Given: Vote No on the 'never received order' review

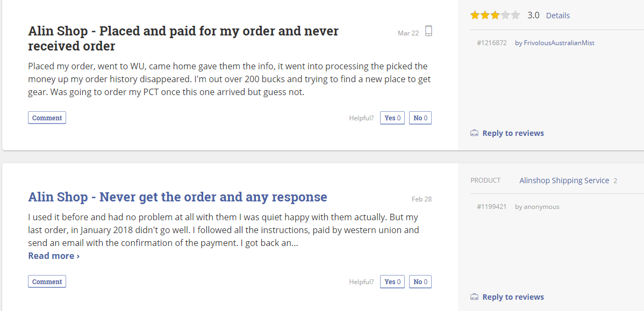Looking at the screenshot, I should pos(420,118).
